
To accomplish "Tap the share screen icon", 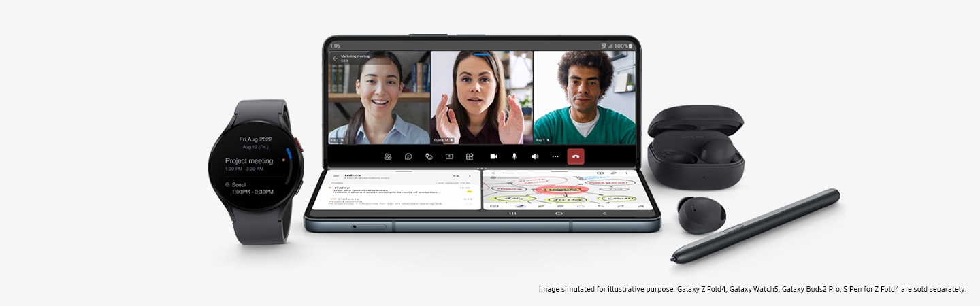I will click(449, 156).
